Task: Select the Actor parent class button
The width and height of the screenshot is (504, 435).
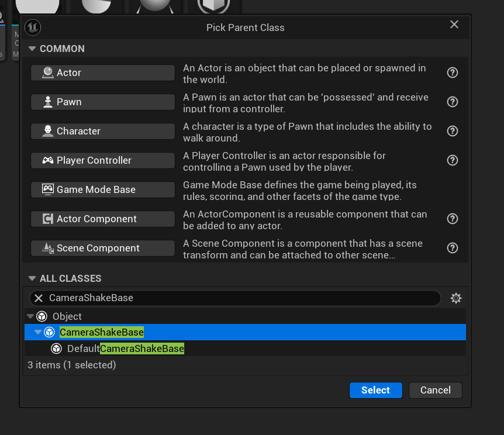Action: (103, 72)
